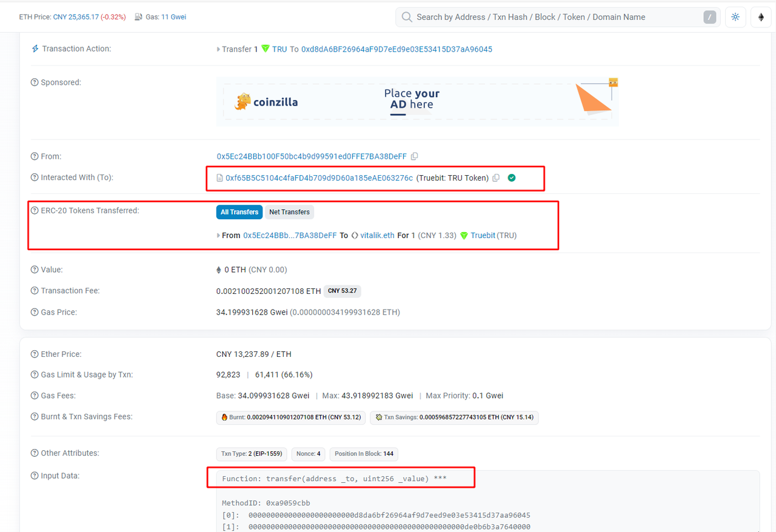
Task: Switch to the Net Transfers tab
Action: 289,212
